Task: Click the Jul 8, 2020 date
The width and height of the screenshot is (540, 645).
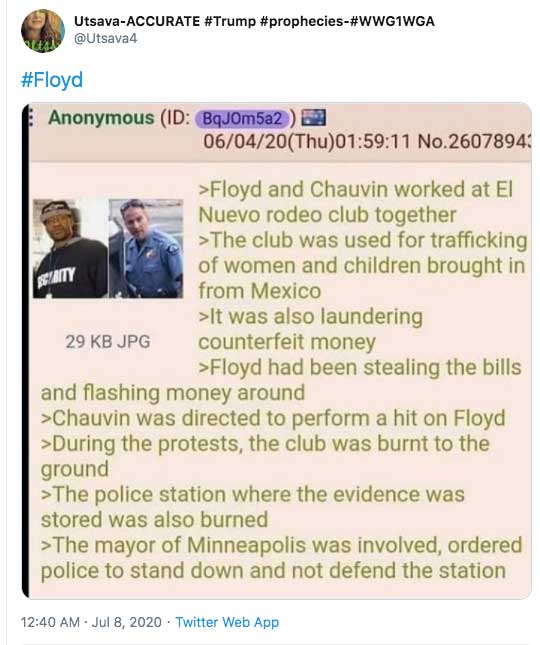Action: pyautogui.click(x=127, y=622)
